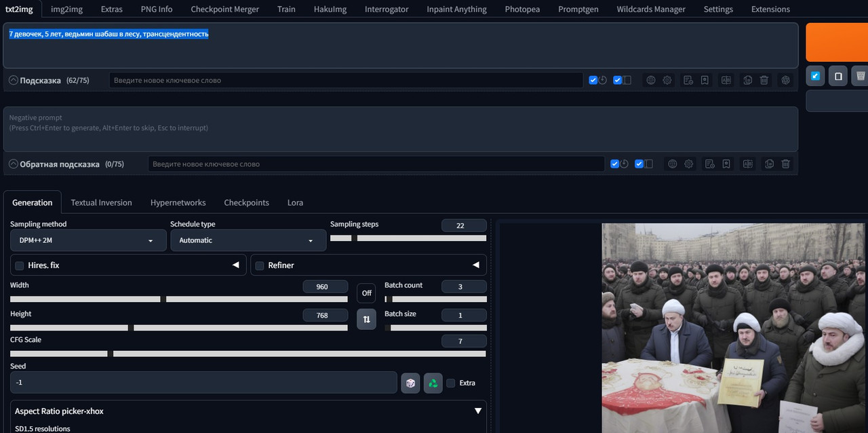Switch to Lora tab
Viewport: 868px width, 433px height.
click(x=295, y=202)
